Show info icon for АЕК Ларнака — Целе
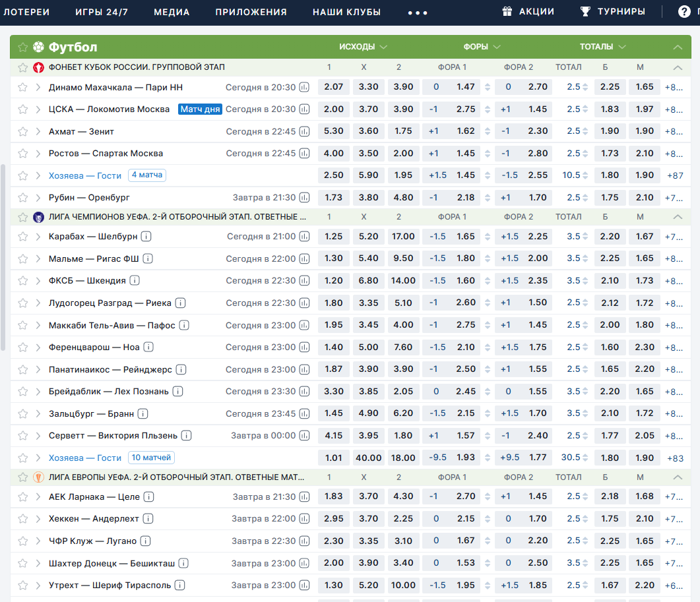 [x=148, y=497]
